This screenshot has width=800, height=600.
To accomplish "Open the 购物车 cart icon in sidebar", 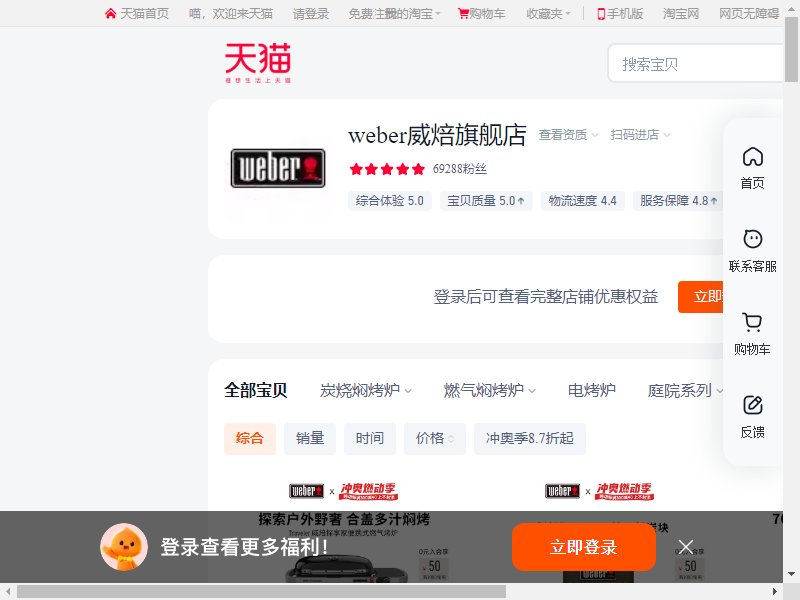I will (x=753, y=322).
